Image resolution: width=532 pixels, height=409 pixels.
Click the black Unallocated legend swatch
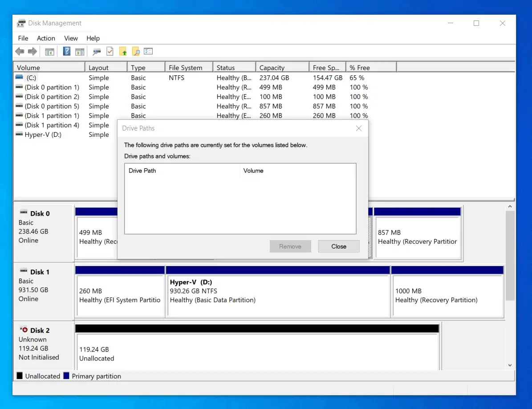point(20,376)
